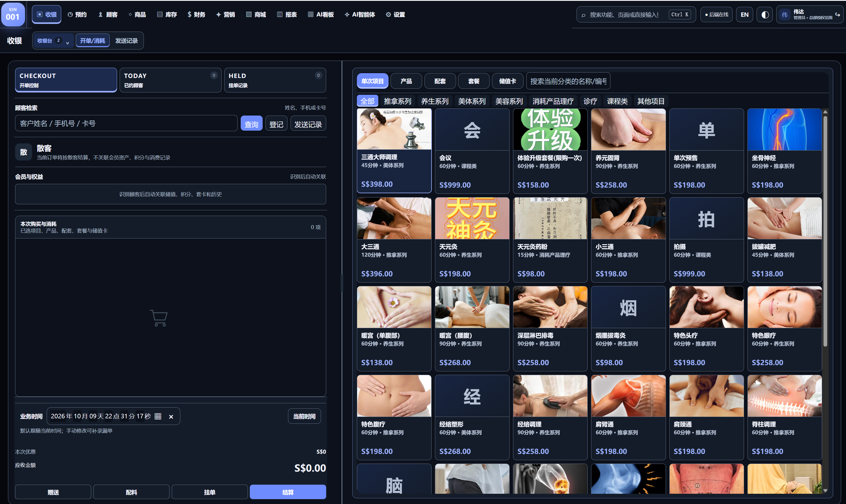Screen dimensions: 846x504
Task: Open the calendar picker in 业务时间 field
Action: click(x=158, y=416)
